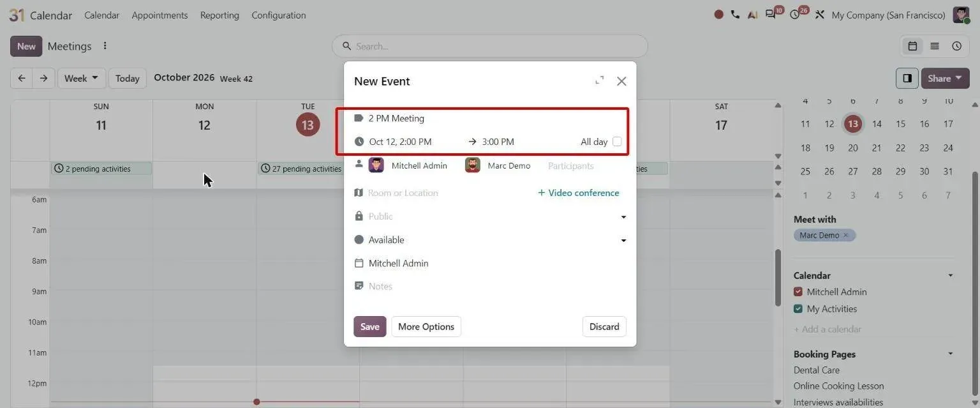980x408 pixels.
Task: Open the Week view dropdown
Action: (x=82, y=79)
